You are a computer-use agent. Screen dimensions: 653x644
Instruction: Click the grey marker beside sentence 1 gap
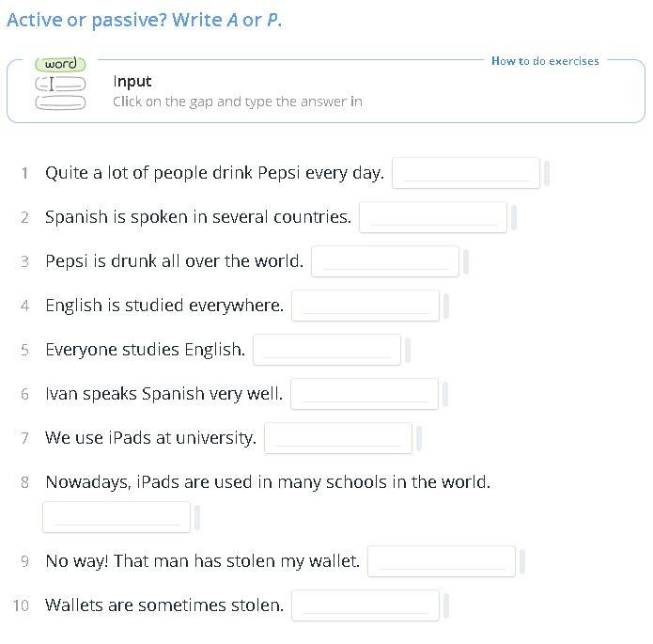click(x=547, y=173)
